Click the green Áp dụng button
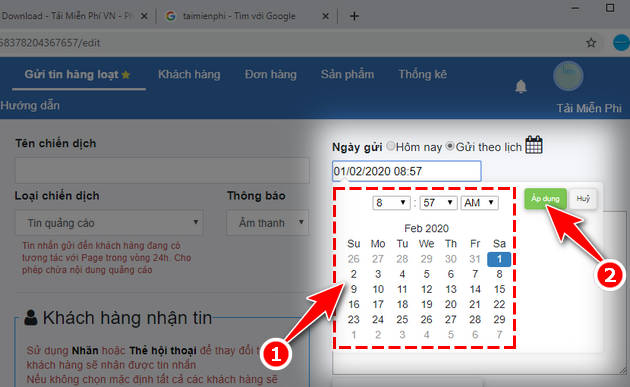 (545, 199)
